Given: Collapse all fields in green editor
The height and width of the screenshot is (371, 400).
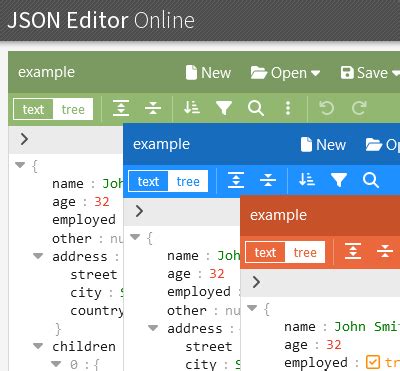Looking at the screenshot, I should (x=153, y=108).
